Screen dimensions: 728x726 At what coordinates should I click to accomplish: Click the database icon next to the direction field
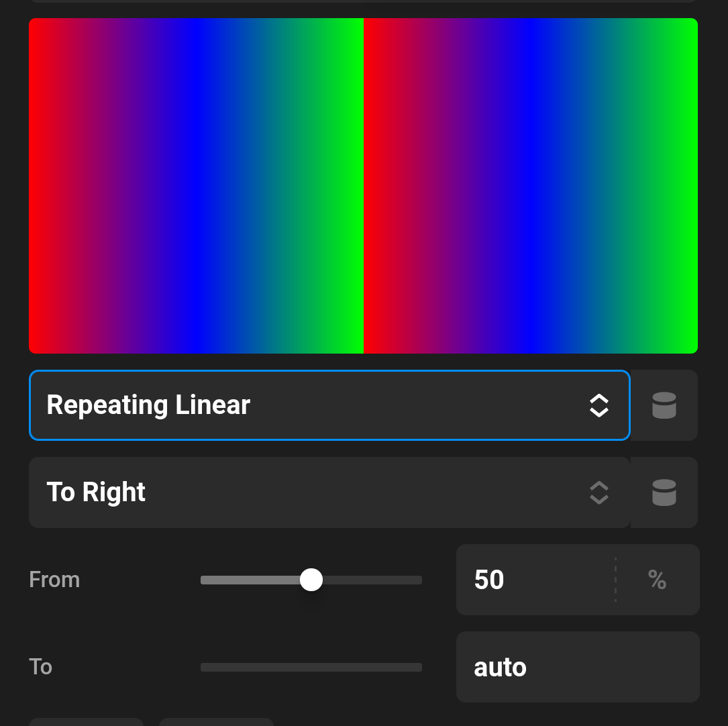click(664, 492)
